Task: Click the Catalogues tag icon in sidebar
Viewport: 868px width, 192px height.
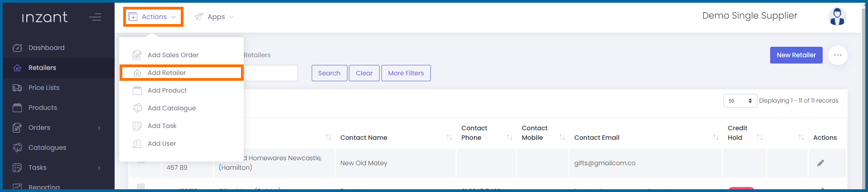Action: 17,148
